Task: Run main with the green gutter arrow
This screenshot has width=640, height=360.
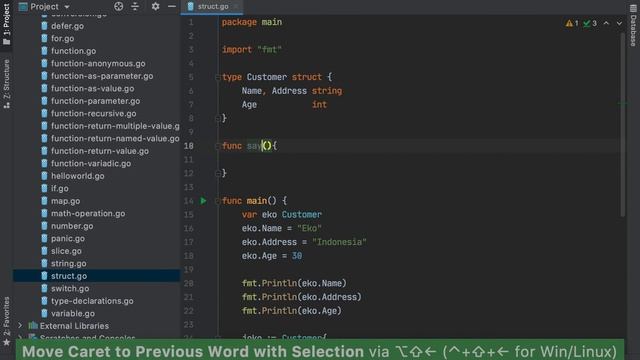Action: coord(203,200)
